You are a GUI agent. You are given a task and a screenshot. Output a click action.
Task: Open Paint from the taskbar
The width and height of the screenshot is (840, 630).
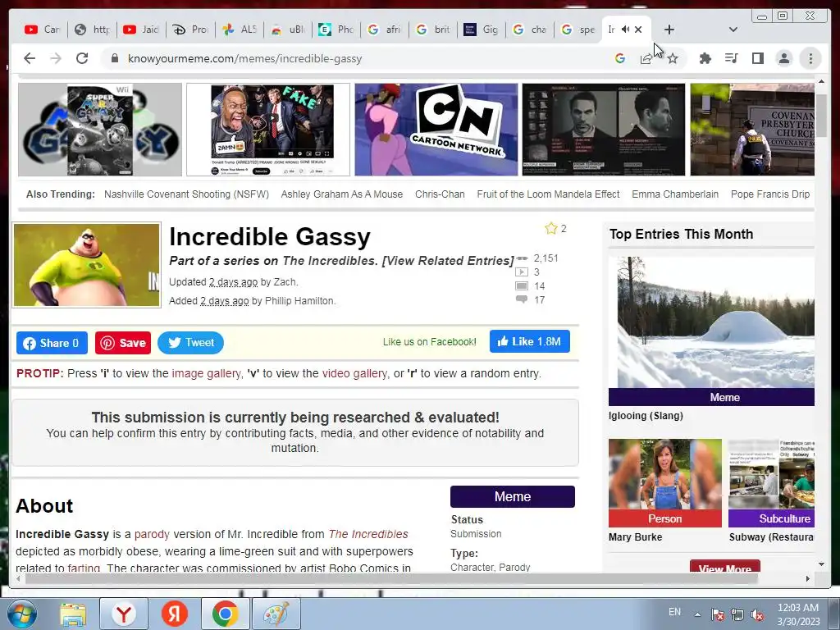pos(276,614)
